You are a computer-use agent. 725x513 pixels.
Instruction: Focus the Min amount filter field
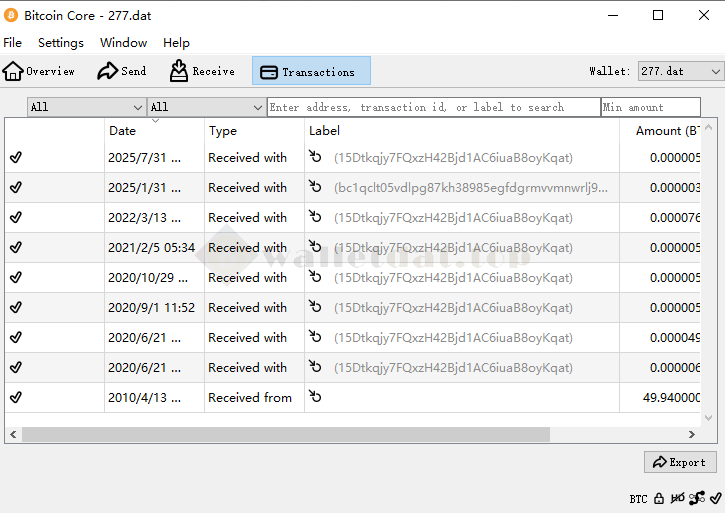(x=650, y=107)
